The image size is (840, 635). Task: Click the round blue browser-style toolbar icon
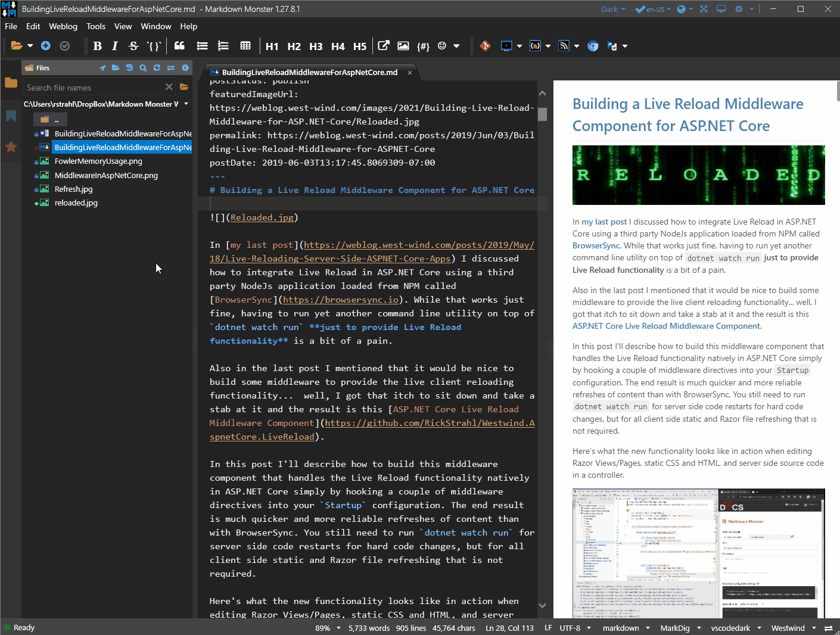(x=593, y=46)
